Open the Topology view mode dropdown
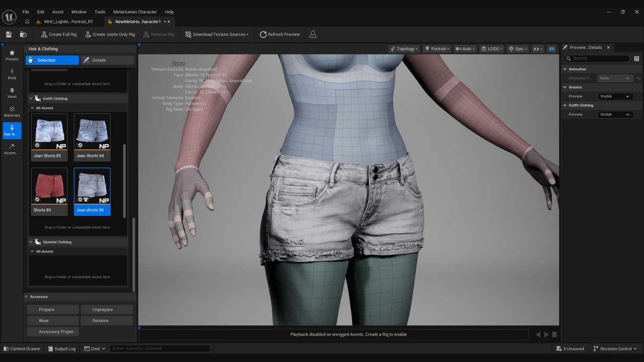Viewport: 644px width, 362px height. point(405,49)
